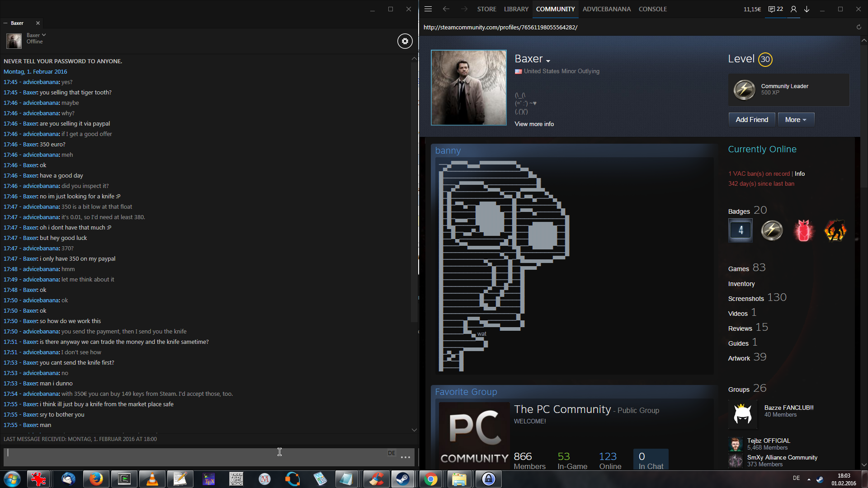Click the hamburger menu icon
Viewport: 868px width, 488px height.
tap(428, 9)
